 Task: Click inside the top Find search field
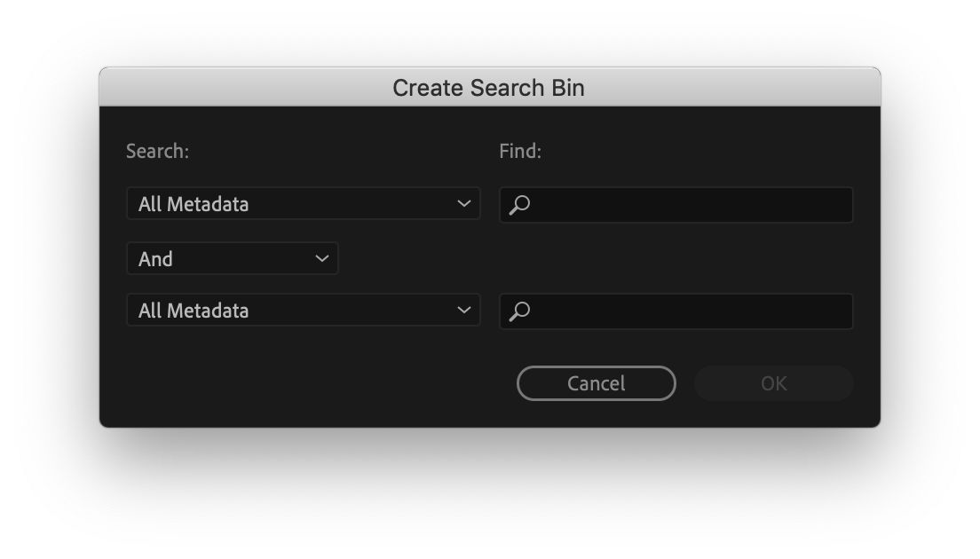[x=675, y=204]
